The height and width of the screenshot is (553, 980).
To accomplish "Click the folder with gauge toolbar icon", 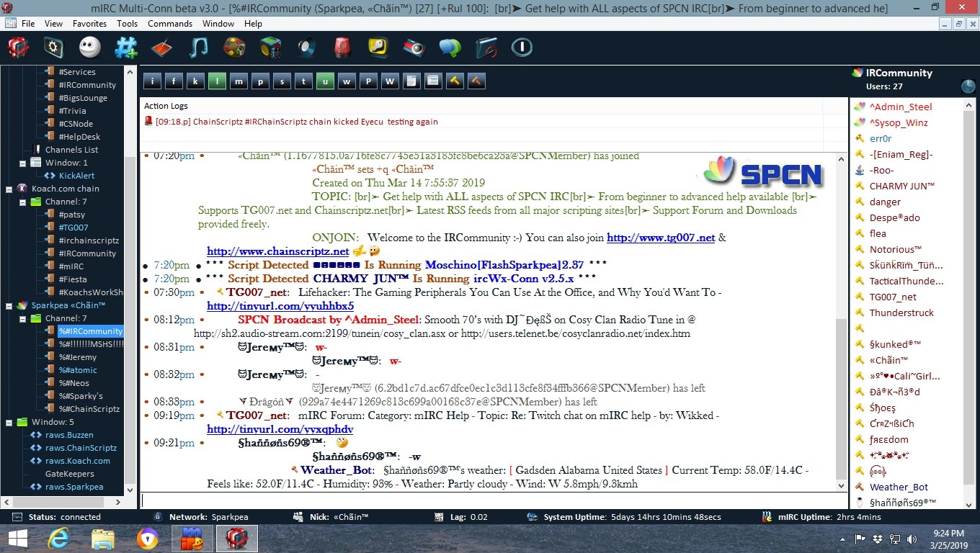I will (x=486, y=48).
